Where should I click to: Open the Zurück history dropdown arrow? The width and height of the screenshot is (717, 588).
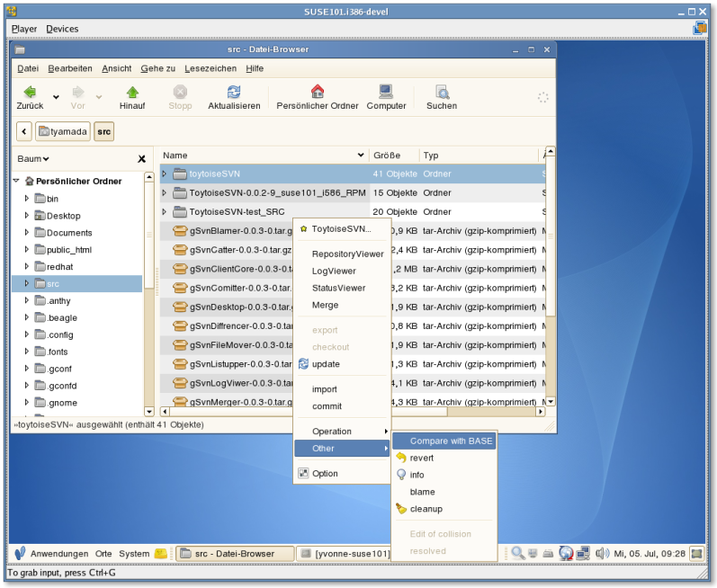pyautogui.click(x=56, y=97)
